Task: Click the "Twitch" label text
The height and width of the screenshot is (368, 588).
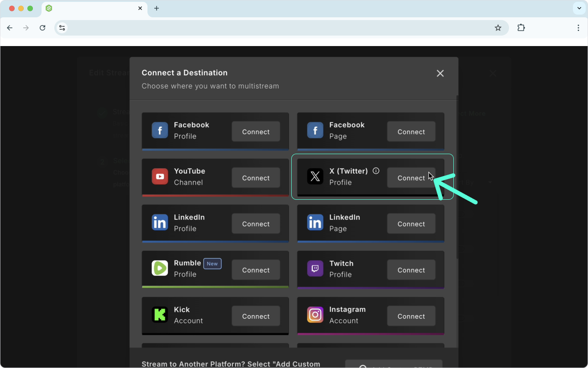Action: tap(341, 263)
